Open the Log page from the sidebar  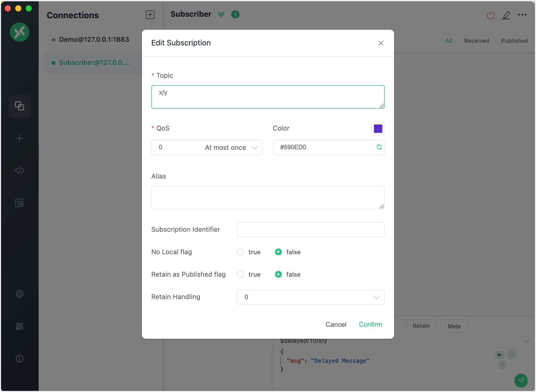20,203
